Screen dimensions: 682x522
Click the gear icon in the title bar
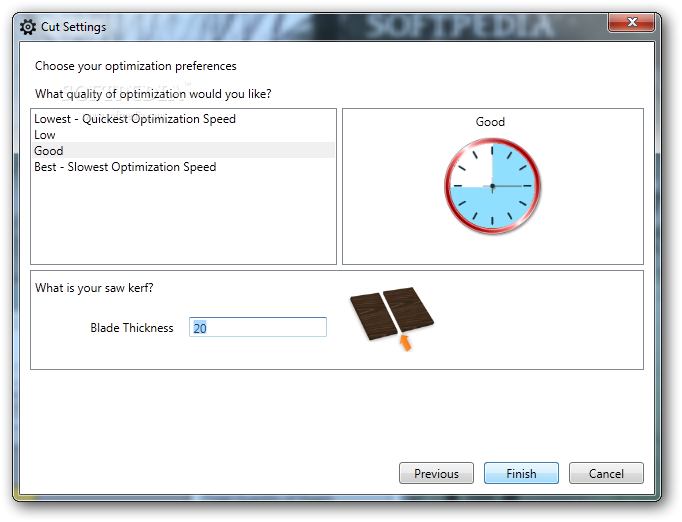coord(28,27)
